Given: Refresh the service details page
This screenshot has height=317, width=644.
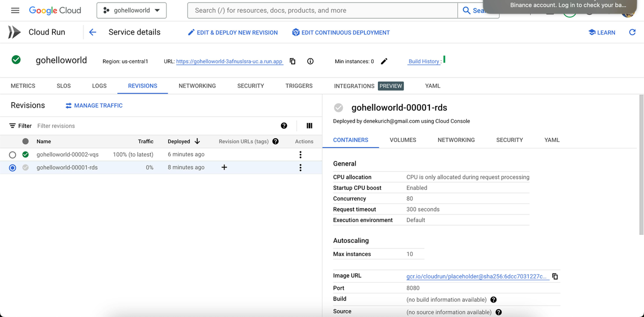Looking at the screenshot, I should pos(632,32).
